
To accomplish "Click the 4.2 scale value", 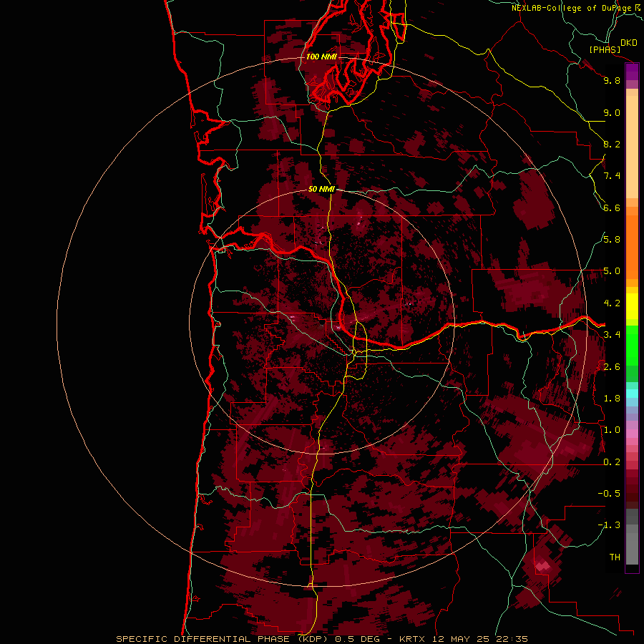I will click(x=612, y=303).
